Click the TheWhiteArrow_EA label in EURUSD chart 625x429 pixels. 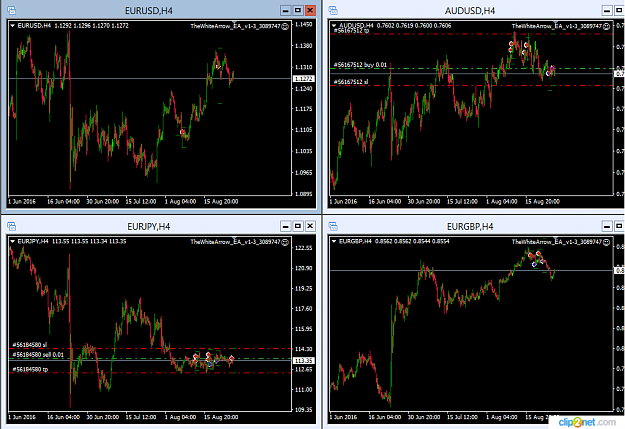[x=235, y=26]
